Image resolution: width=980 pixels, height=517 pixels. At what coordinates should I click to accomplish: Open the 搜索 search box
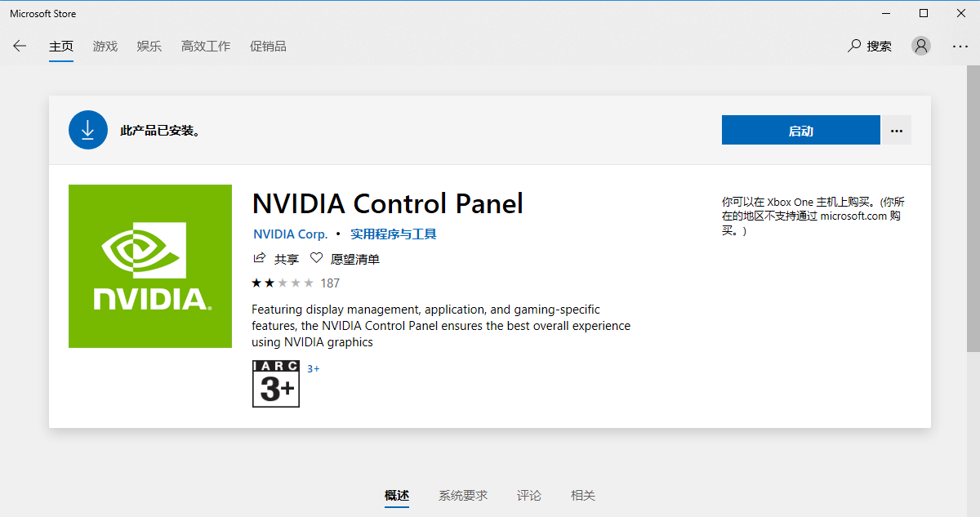coord(871,47)
